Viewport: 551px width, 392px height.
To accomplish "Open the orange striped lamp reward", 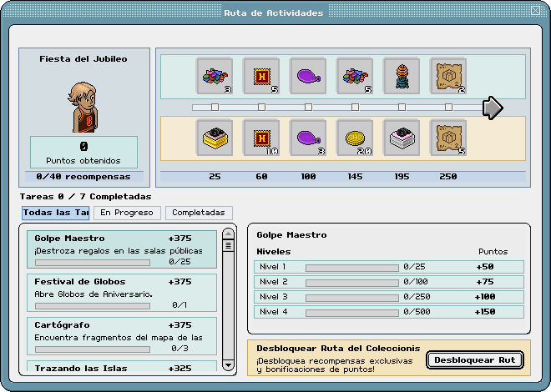I will click(402, 76).
